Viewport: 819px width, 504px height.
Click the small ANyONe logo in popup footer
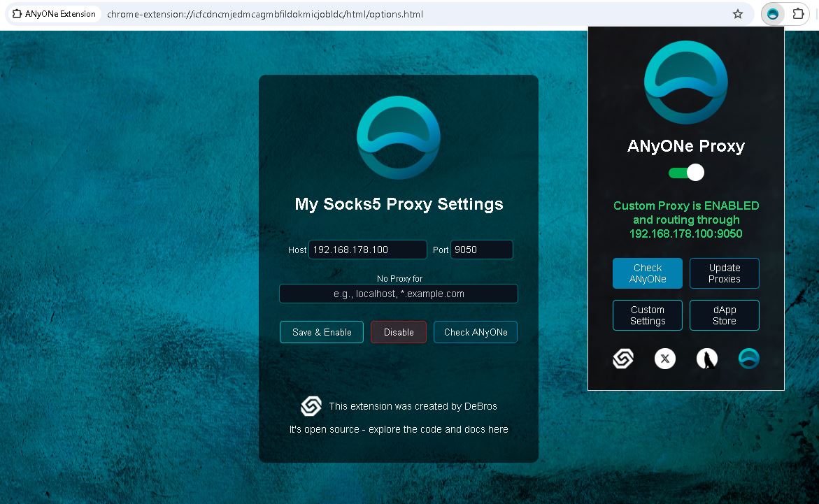coord(749,359)
